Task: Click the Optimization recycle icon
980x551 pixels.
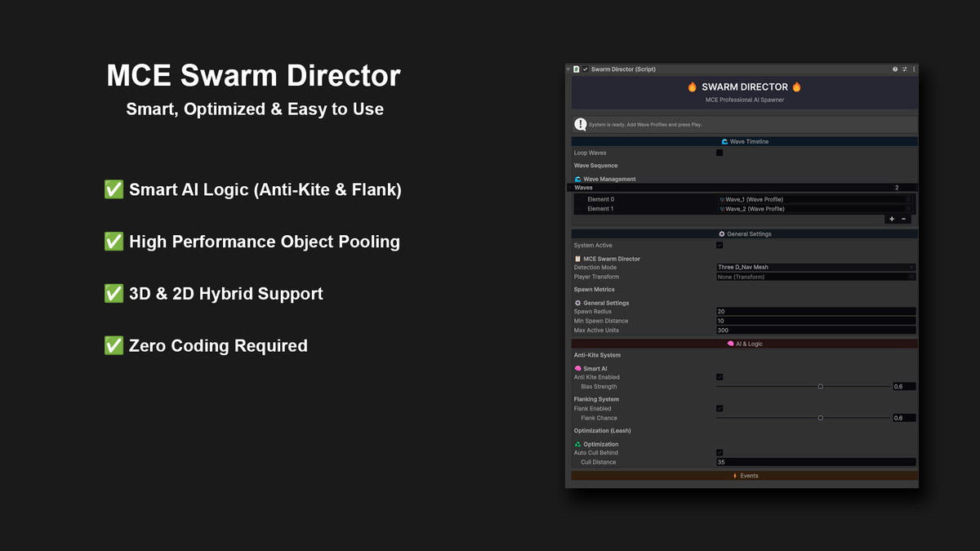Action: [x=577, y=444]
